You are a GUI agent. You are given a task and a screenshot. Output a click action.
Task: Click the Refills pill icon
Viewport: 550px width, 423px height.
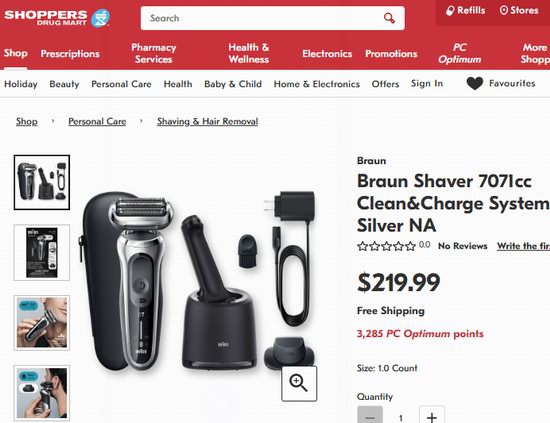pos(450,11)
